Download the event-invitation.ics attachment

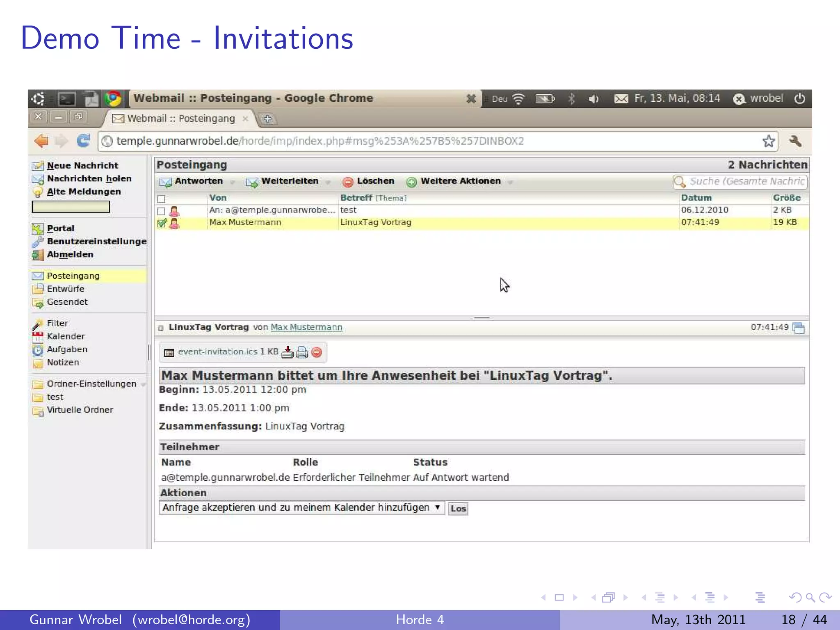click(288, 352)
